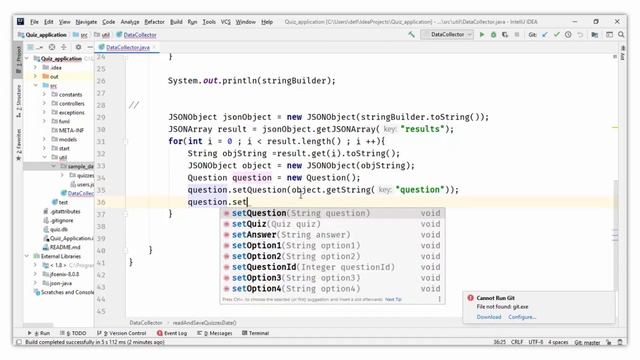This screenshot has width=640, height=360.
Task: Expand the .idea folder
Action: pos(36,67)
